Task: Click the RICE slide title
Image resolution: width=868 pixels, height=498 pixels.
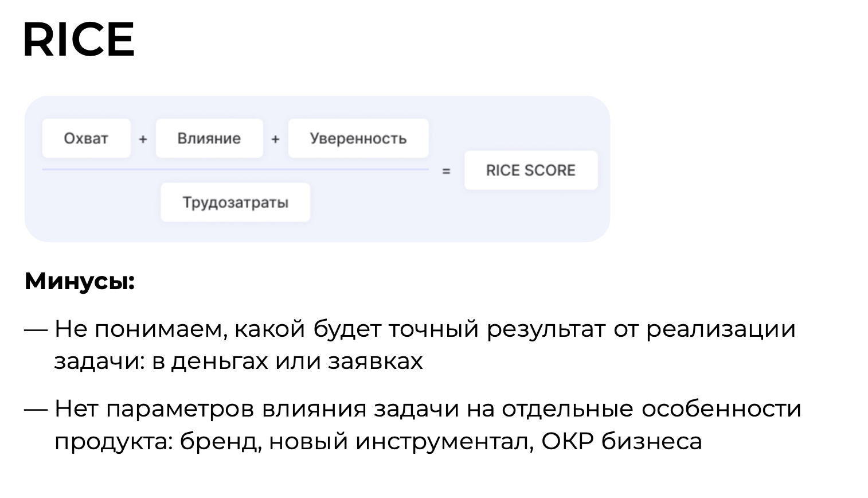Action: (x=79, y=40)
